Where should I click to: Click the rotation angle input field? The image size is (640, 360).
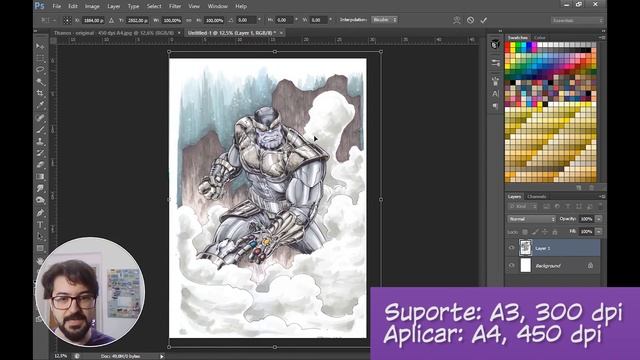(246, 20)
